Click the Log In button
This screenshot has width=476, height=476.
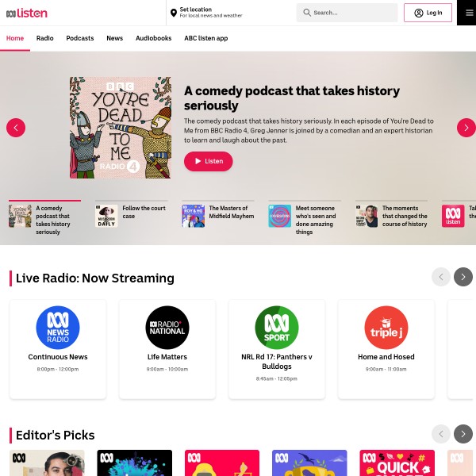(428, 13)
